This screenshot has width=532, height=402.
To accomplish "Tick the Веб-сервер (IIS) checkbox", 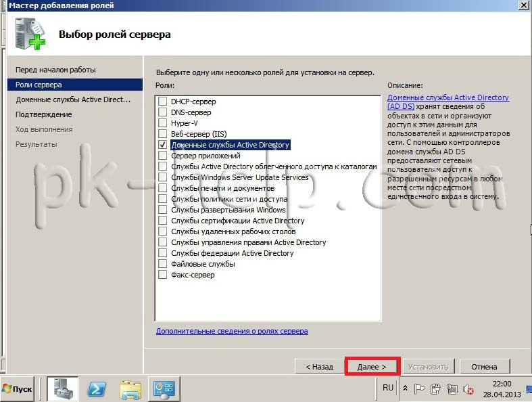I will pyautogui.click(x=163, y=134).
